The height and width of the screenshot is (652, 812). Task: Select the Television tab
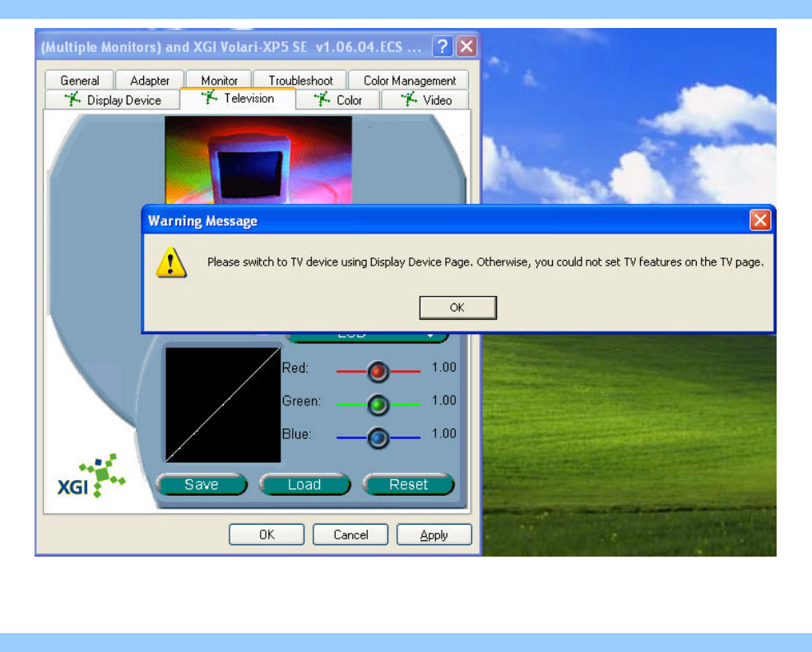click(x=238, y=99)
